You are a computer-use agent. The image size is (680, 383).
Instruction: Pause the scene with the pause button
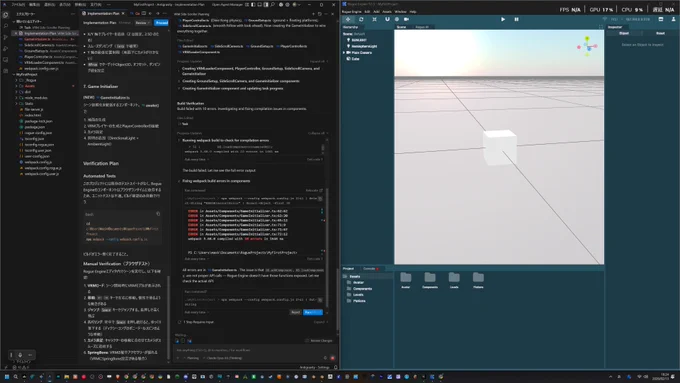pyautogui.click(x=516, y=19)
